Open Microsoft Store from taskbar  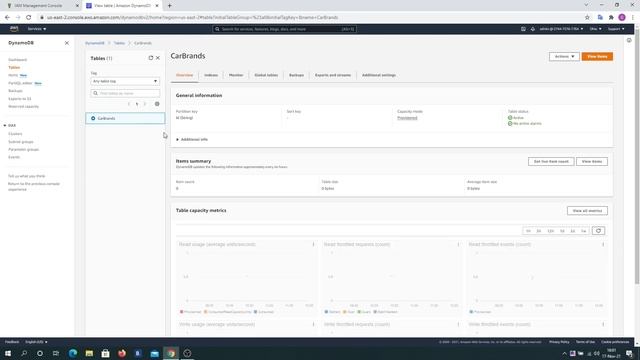pos(105,353)
